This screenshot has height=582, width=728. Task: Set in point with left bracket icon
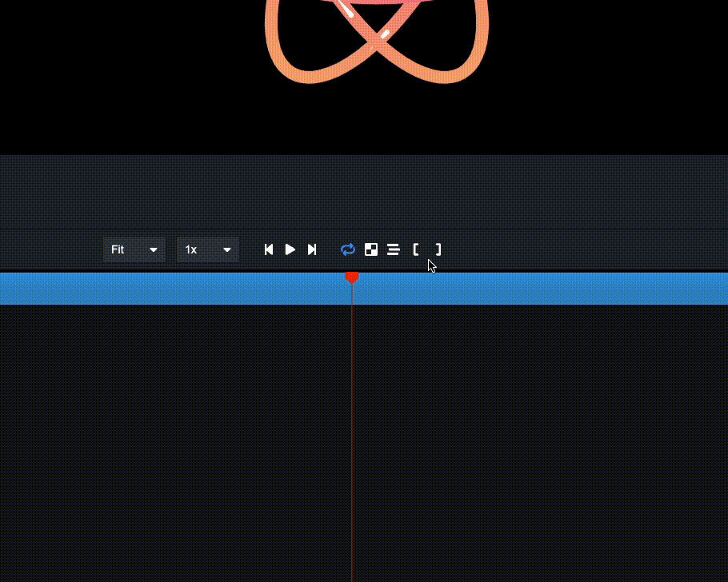click(x=416, y=249)
